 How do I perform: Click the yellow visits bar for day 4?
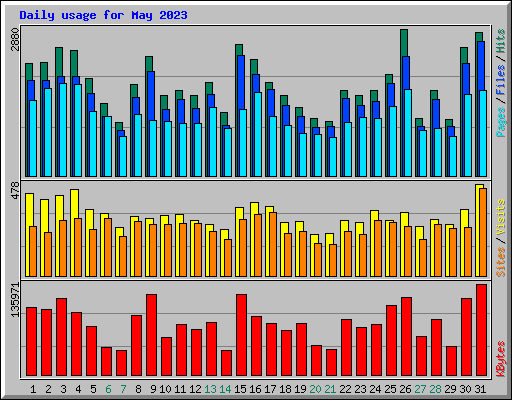coord(73,233)
